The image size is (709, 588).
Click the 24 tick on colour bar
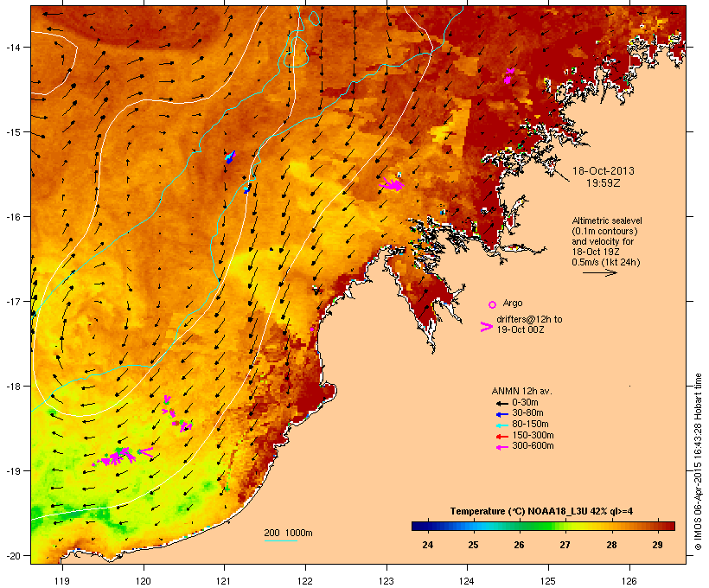pos(428,545)
